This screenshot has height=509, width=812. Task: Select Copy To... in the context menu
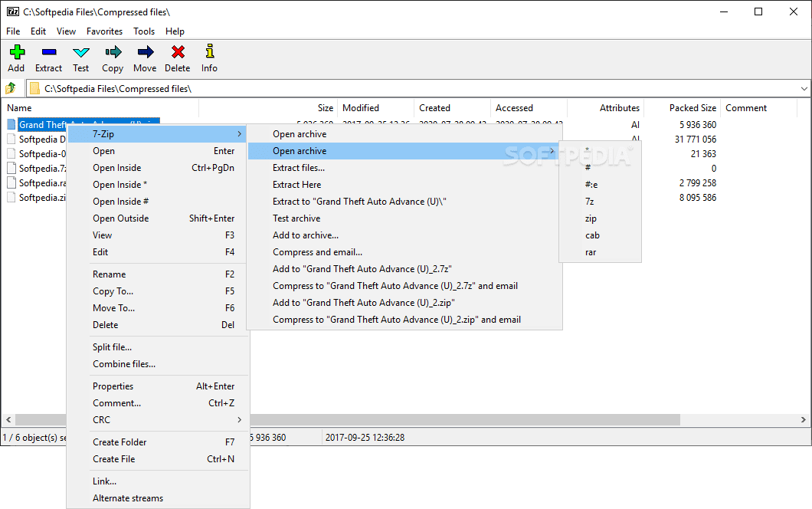tap(158, 291)
